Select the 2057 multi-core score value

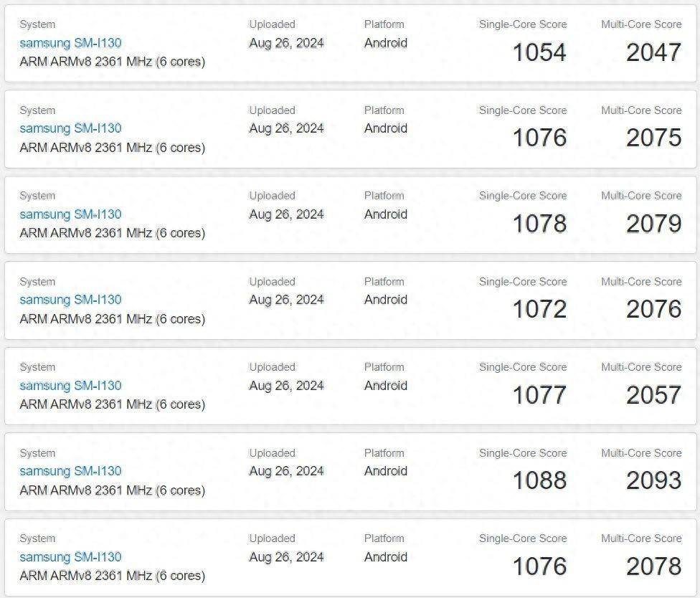pyautogui.click(x=653, y=395)
